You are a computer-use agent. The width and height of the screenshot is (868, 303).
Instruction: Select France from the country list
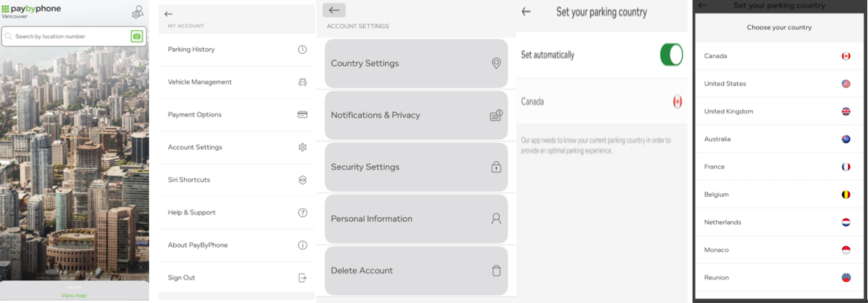(x=780, y=167)
